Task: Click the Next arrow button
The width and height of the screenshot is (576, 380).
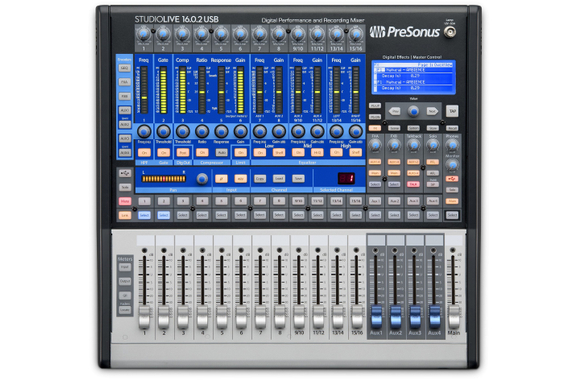Action: pos(432,111)
